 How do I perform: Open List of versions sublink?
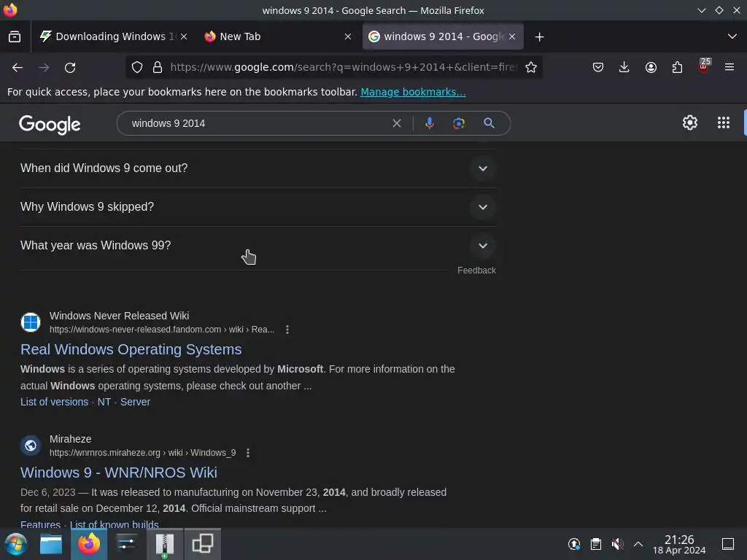54,402
